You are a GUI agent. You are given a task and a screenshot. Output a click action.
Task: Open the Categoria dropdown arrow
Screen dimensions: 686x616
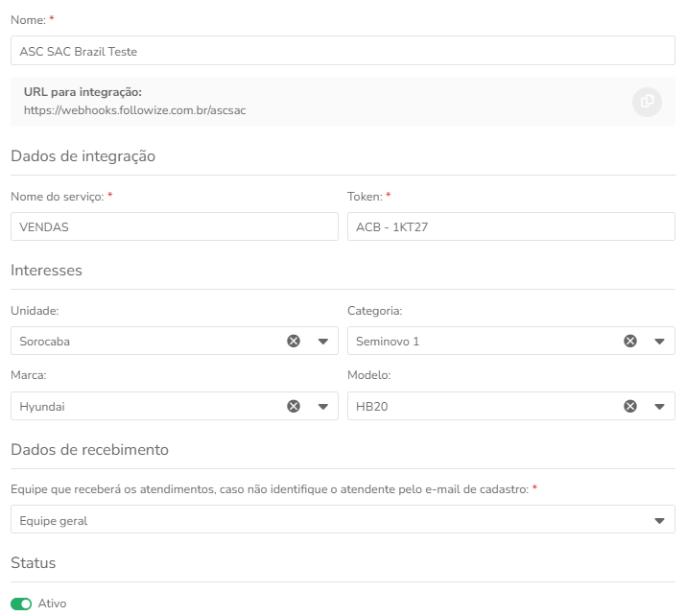659,342
